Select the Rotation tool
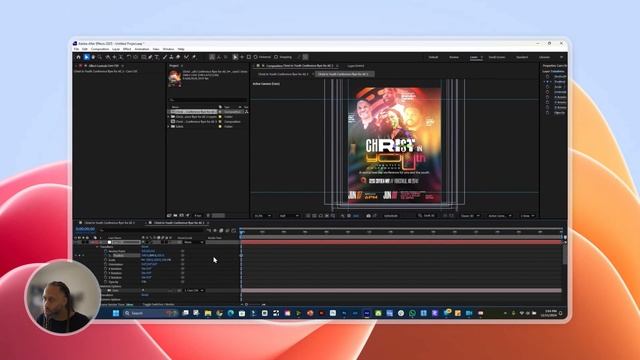640x360 pixels. click(x=129, y=57)
